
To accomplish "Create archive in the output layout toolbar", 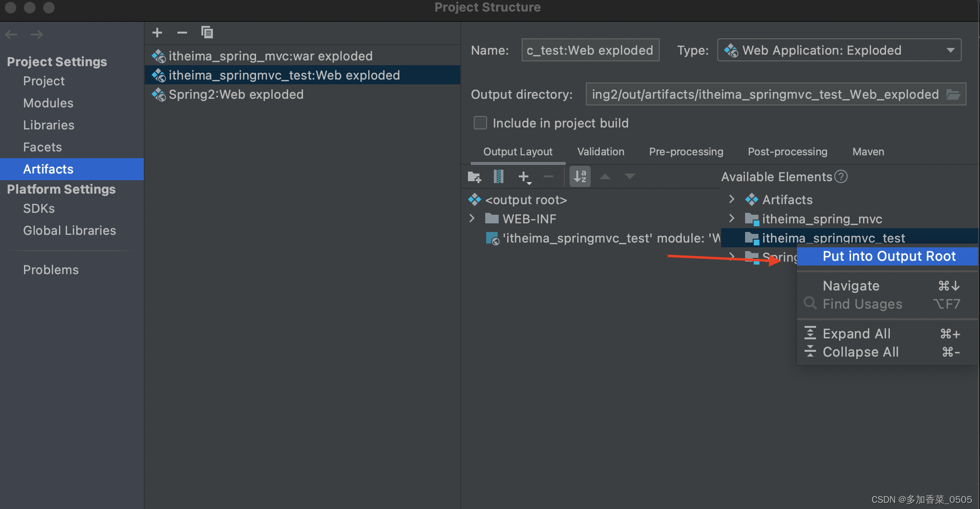I will [x=499, y=177].
